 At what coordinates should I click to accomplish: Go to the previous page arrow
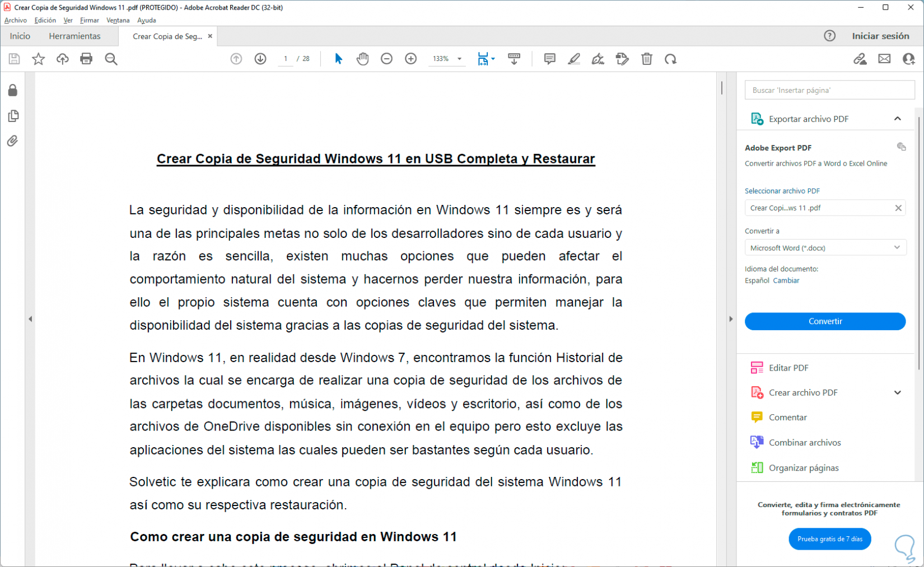click(x=236, y=59)
